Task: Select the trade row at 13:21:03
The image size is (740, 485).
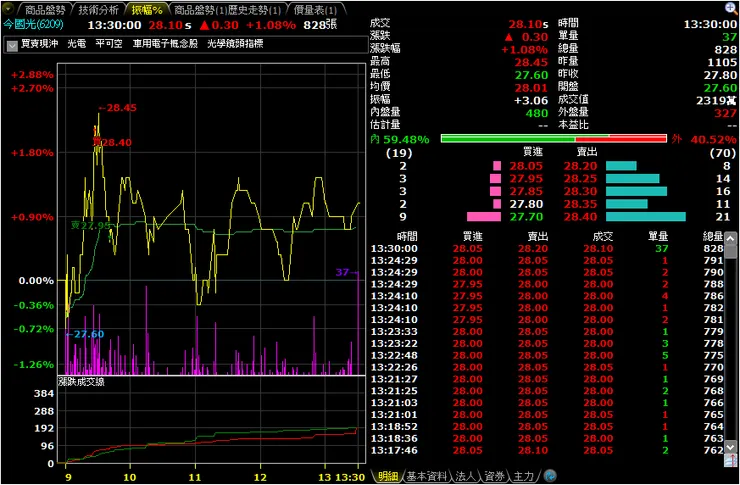Action: tap(547, 403)
